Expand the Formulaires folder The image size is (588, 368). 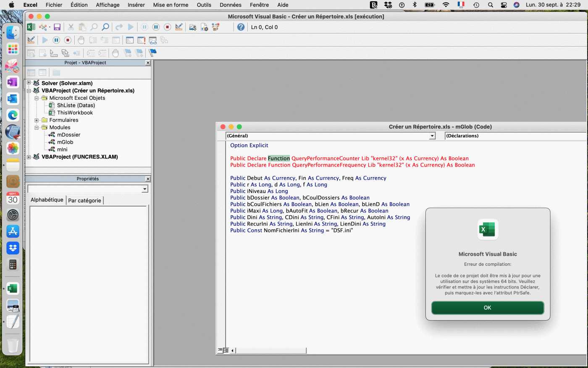[37, 120]
